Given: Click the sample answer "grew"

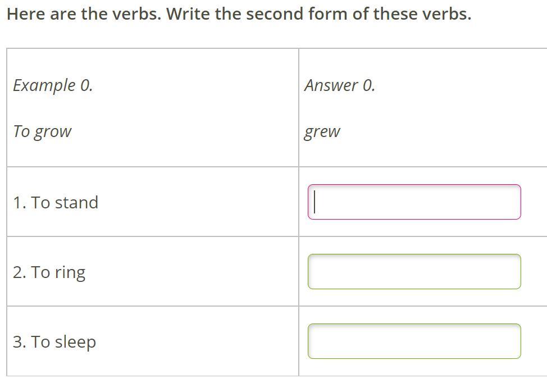Looking at the screenshot, I should click(x=322, y=133).
